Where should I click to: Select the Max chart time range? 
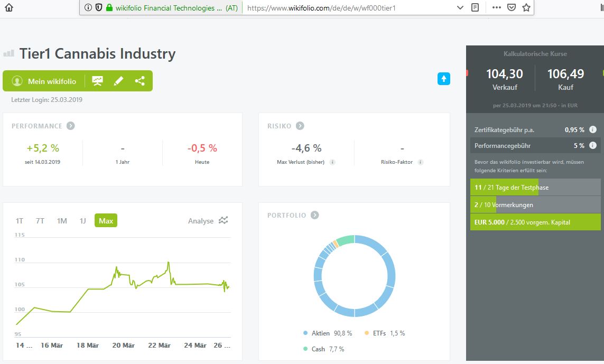click(x=106, y=221)
